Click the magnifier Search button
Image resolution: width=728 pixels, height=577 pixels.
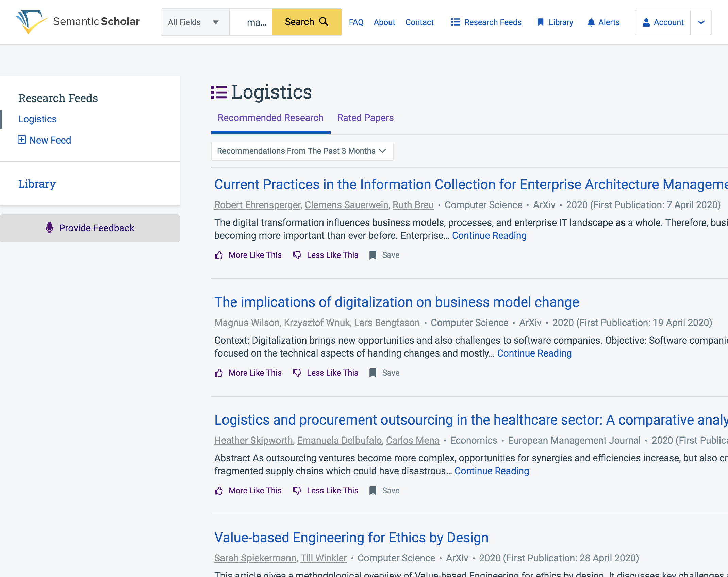pos(307,22)
